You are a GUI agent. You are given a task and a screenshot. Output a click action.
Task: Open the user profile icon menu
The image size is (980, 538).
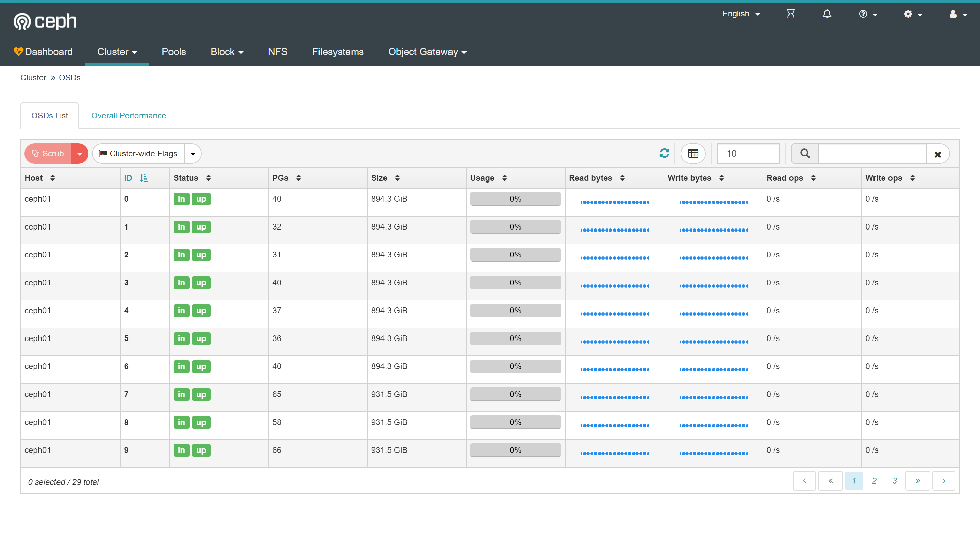point(958,14)
